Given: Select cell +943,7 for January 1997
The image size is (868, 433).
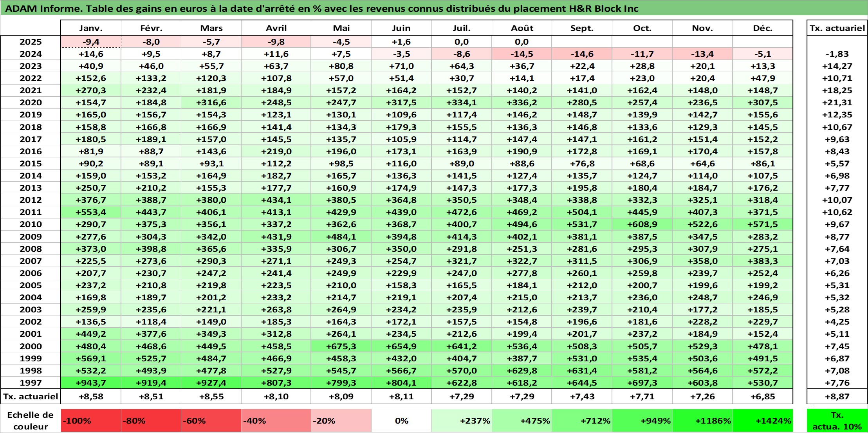Looking at the screenshot, I should pyautogui.click(x=91, y=382).
